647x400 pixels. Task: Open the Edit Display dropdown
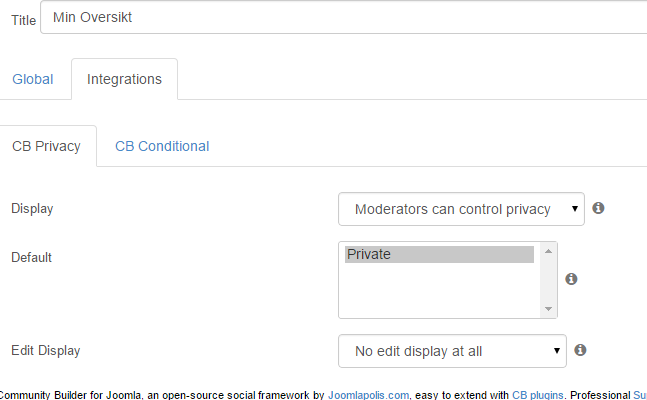(452, 351)
